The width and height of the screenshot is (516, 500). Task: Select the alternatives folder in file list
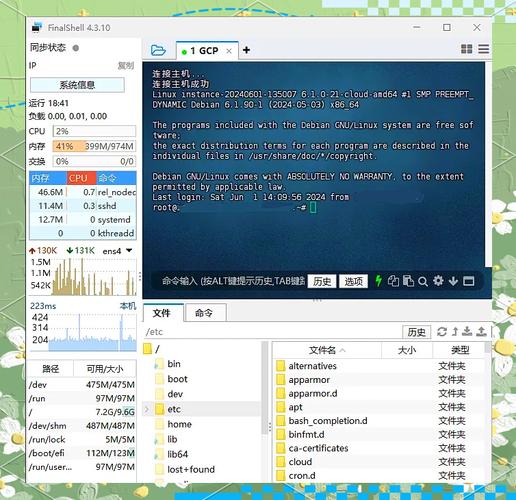[379, 366]
